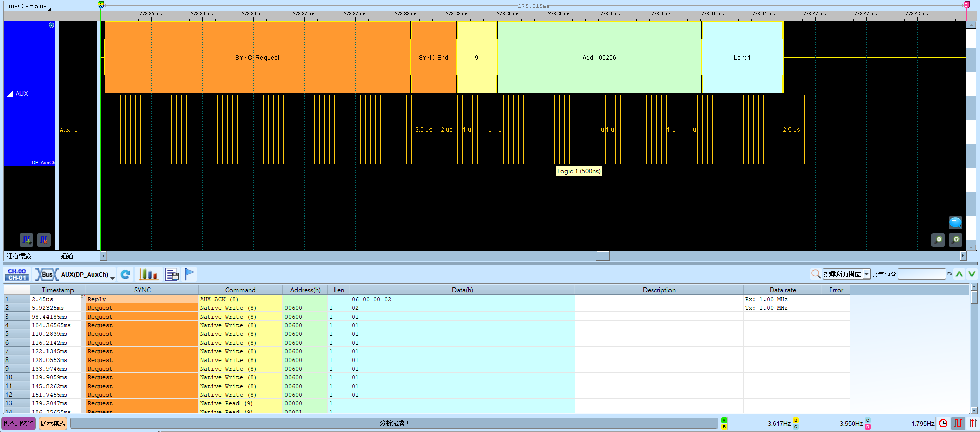Screen dimensions: 980x432
Task: Click the add waveform channel icon
Action: [x=27, y=239]
